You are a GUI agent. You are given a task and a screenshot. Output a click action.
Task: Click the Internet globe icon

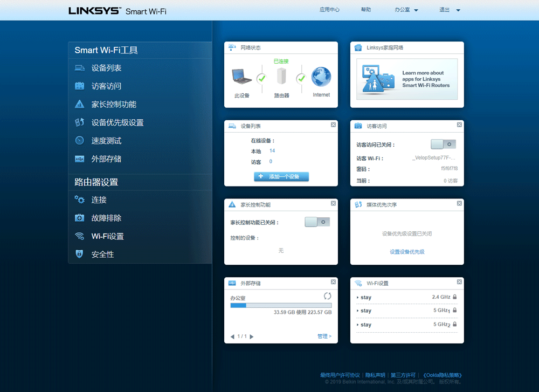(x=321, y=77)
